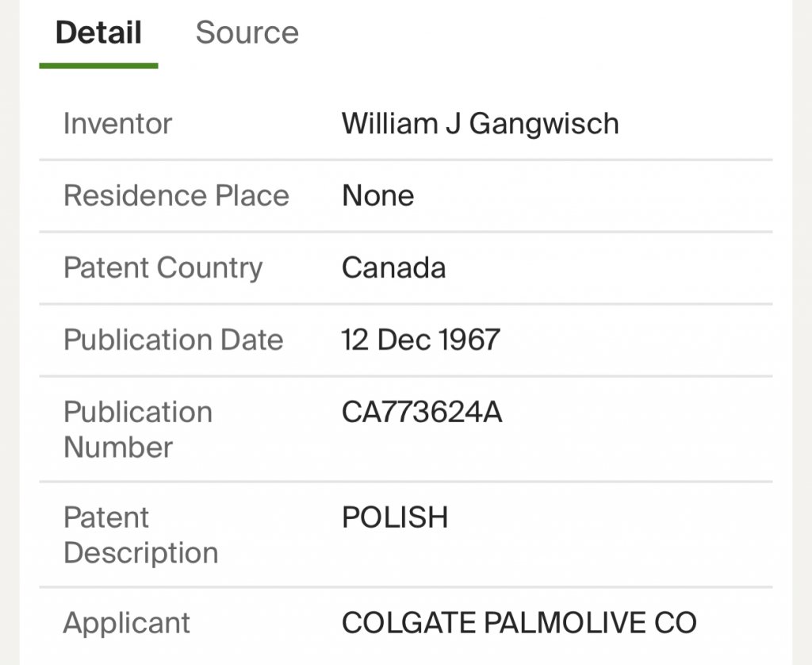This screenshot has height=665, width=812.
Task: Click the year 1967 in publication date
Action: (x=469, y=340)
